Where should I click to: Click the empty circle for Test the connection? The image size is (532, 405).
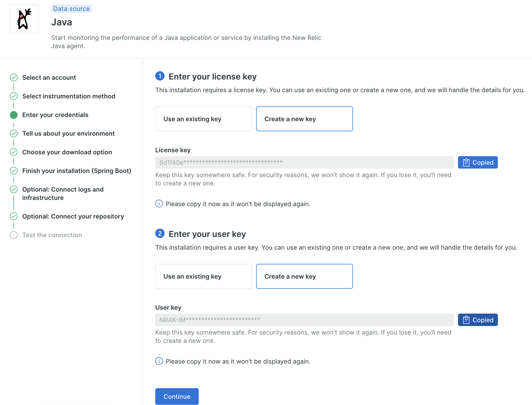(x=14, y=235)
